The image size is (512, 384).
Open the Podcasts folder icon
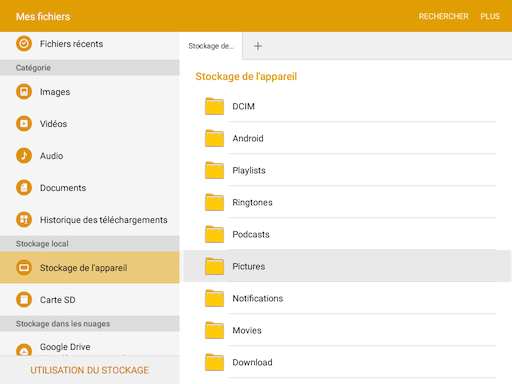214,234
